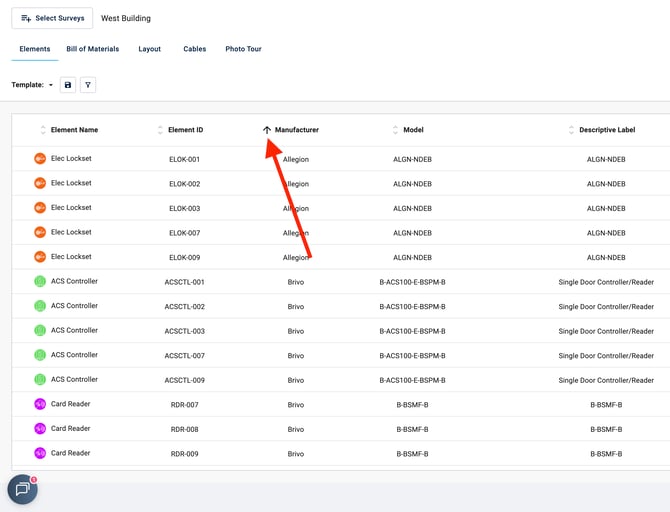
Task: Toggle sort order on Element ID column
Action: pos(160,130)
